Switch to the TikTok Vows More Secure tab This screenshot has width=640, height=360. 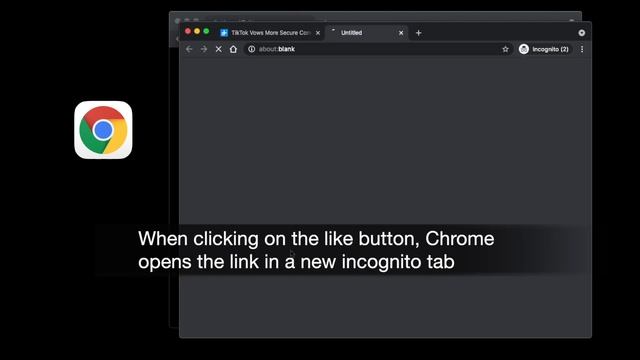tap(270, 33)
